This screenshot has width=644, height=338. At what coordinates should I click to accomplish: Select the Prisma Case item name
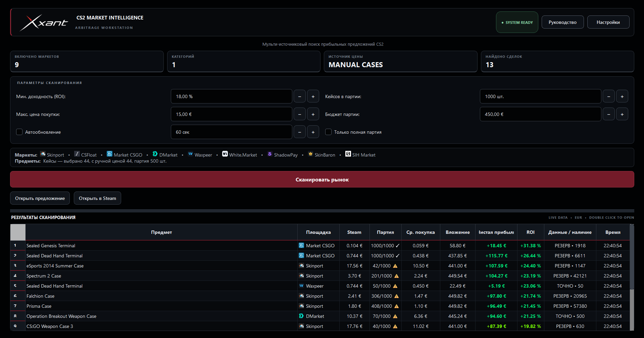coord(39,306)
